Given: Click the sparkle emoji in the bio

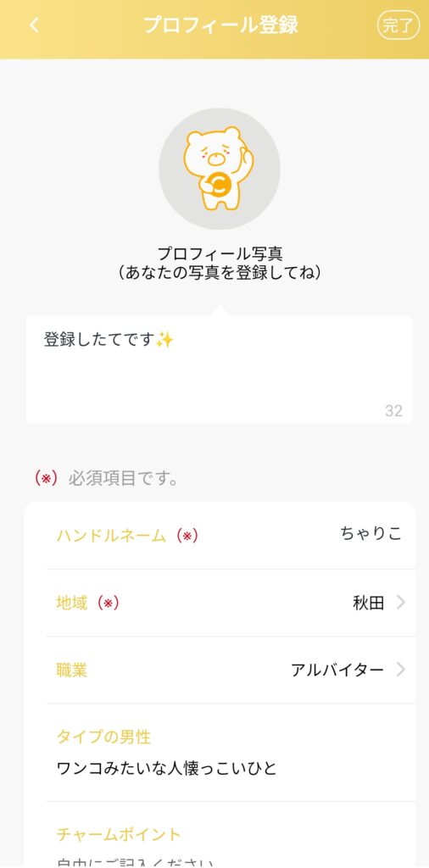Looking at the screenshot, I should click(164, 339).
